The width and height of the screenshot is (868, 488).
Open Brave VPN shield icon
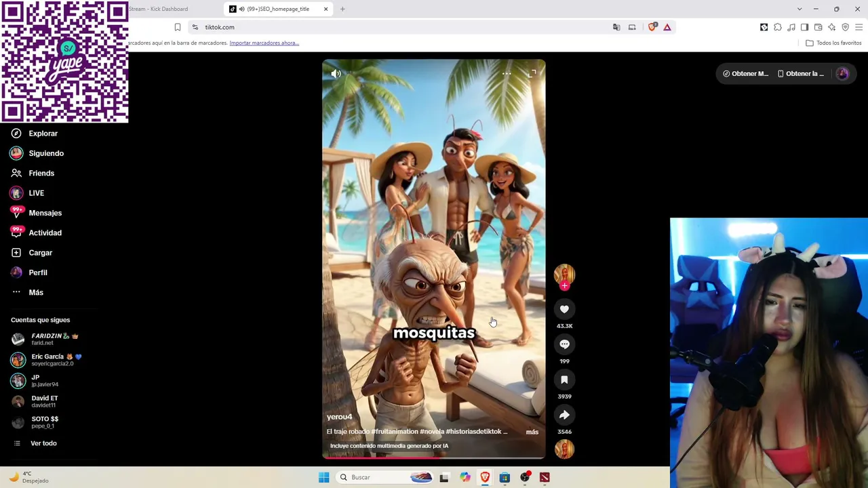(x=846, y=27)
